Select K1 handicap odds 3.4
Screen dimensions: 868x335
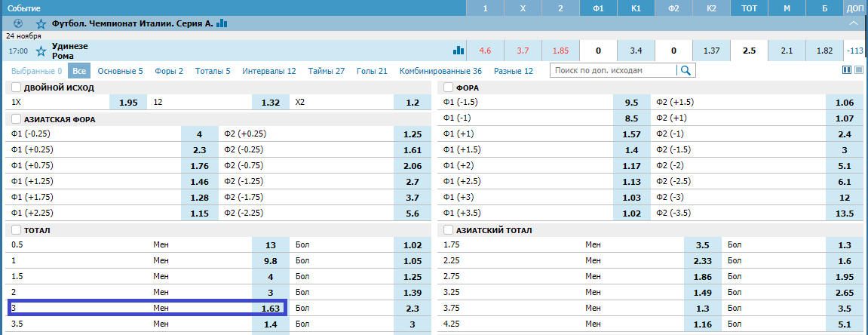636,51
